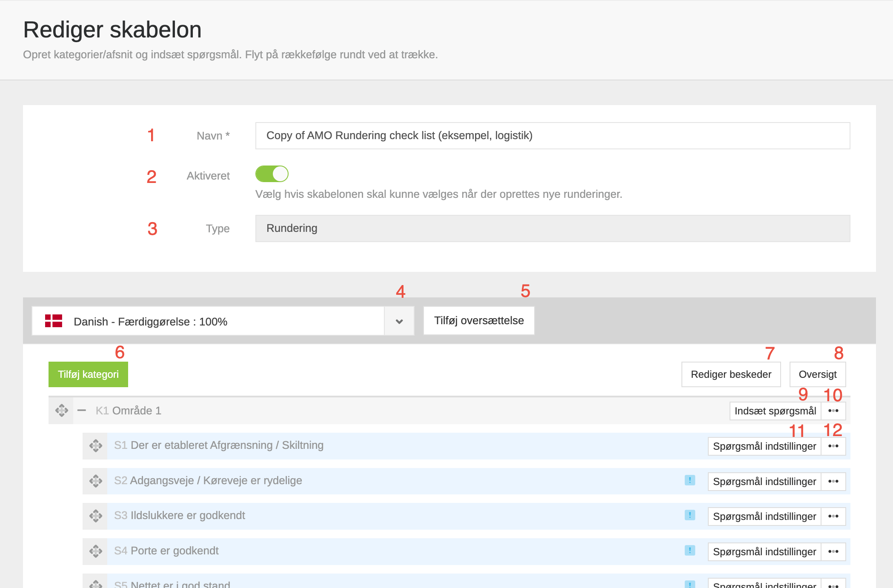Open three-dots menu for K1 Område 1
The image size is (893, 588).
point(833,411)
